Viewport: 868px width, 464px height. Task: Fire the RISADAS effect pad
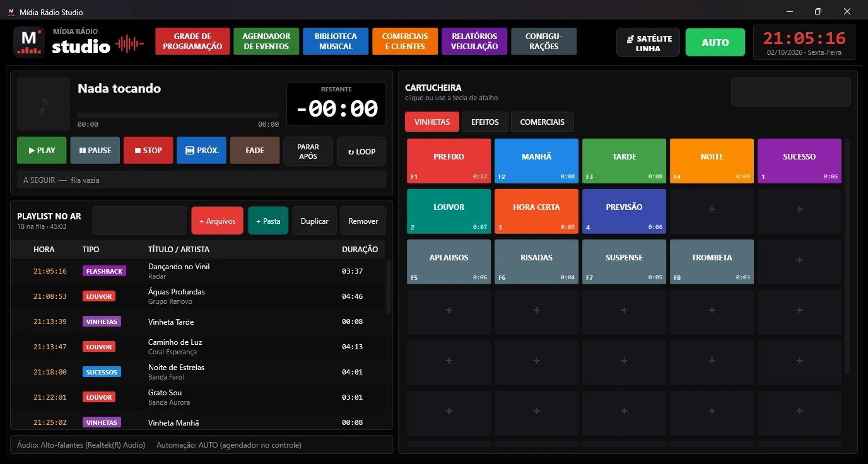pos(537,262)
